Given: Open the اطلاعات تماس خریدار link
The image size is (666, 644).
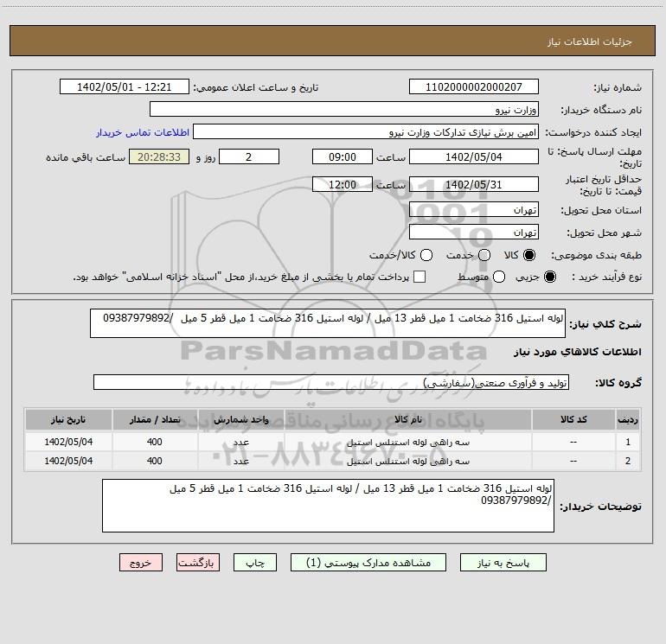Looking at the screenshot, I should (143, 132).
